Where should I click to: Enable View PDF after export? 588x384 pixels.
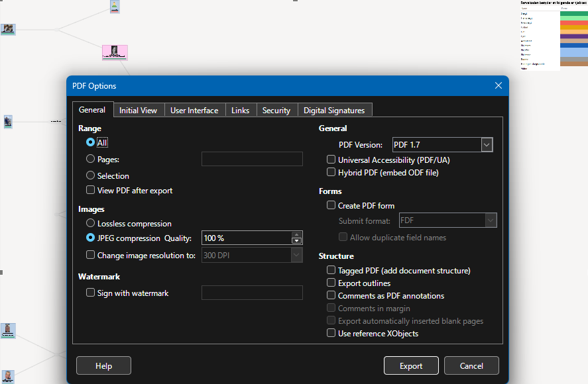(90, 190)
